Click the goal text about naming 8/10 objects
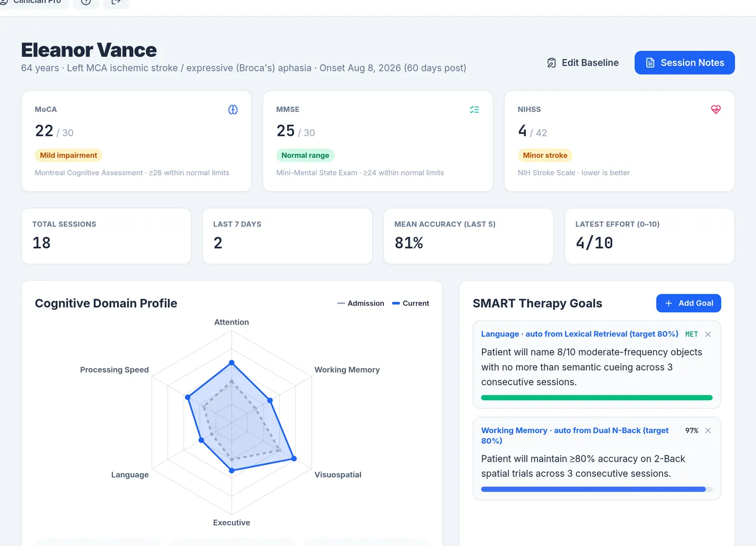The image size is (756, 546). (592, 367)
